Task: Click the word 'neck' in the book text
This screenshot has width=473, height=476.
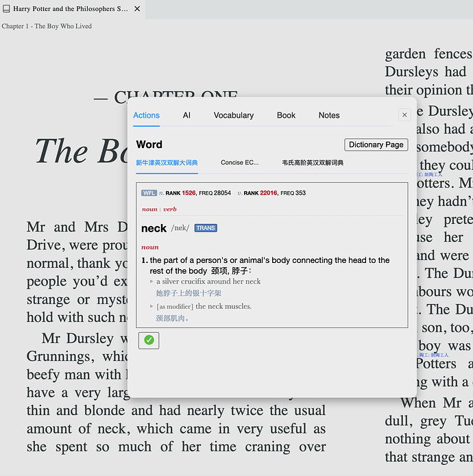Action: tap(113, 429)
